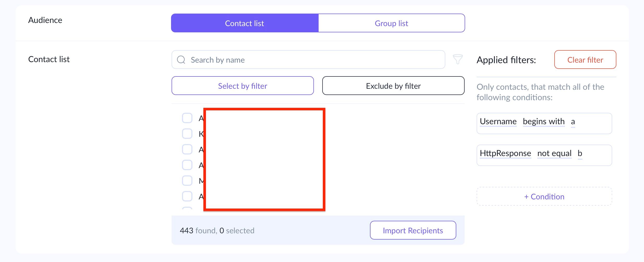Check the first contact checkbox

187,118
